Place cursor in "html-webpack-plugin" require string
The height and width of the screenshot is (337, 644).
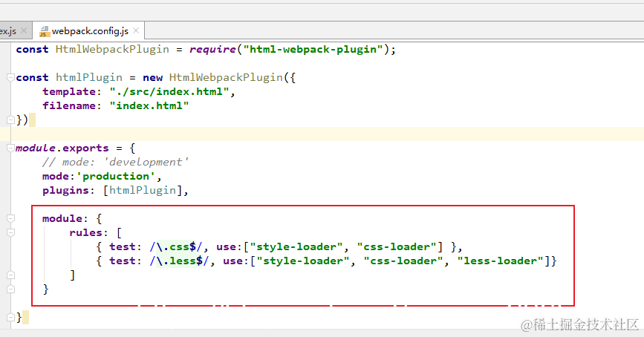point(313,49)
